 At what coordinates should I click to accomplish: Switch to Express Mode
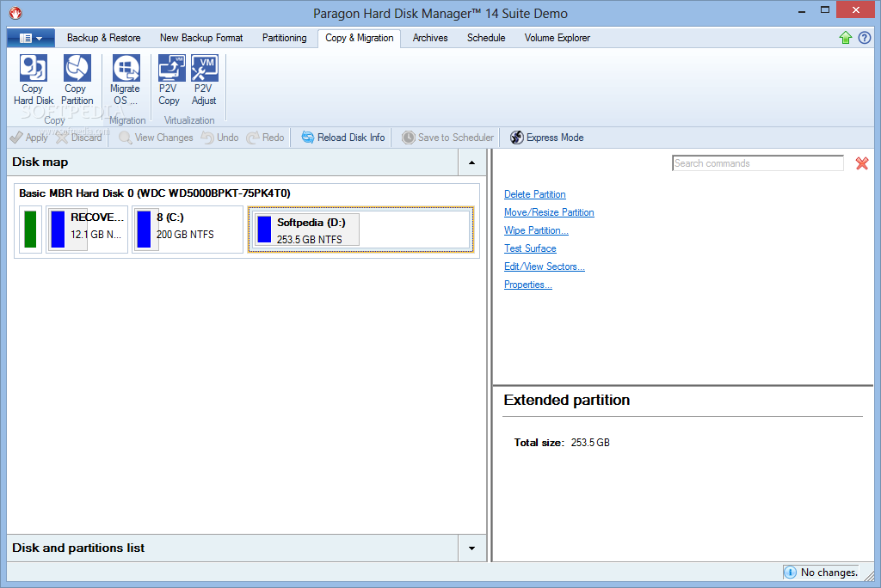click(x=546, y=138)
